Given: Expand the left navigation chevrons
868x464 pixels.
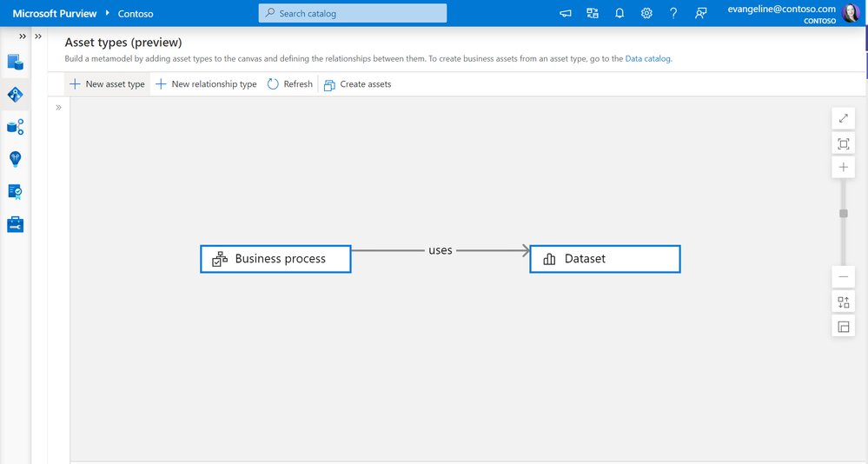Looking at the screenshot, I should (22, 36).
